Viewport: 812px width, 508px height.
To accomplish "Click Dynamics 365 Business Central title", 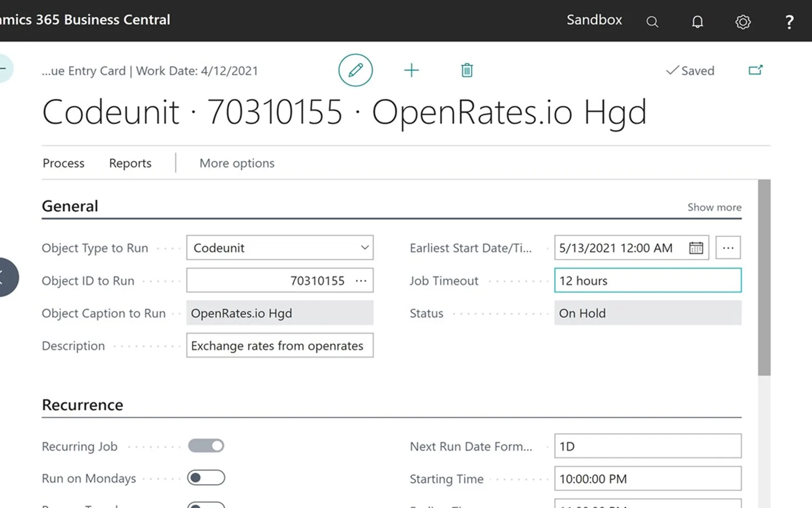I will [85, 20].
